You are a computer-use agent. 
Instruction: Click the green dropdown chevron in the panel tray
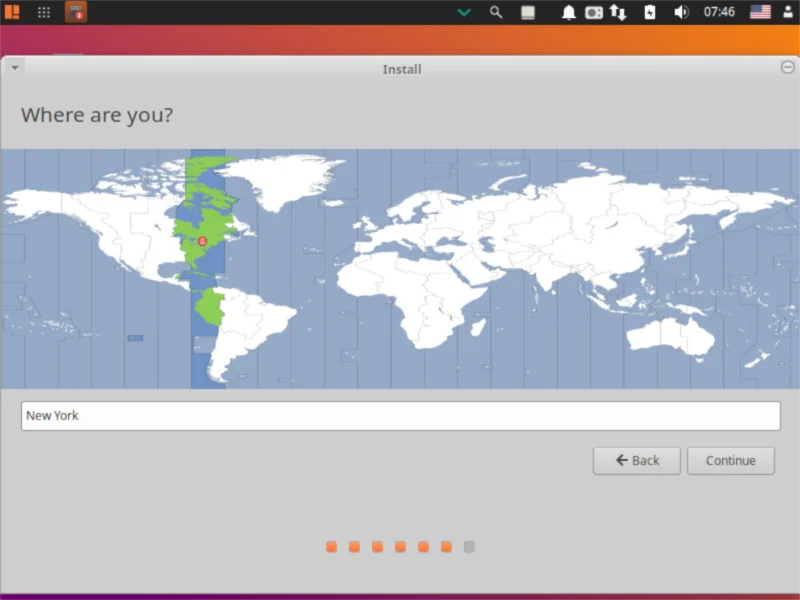464,12
